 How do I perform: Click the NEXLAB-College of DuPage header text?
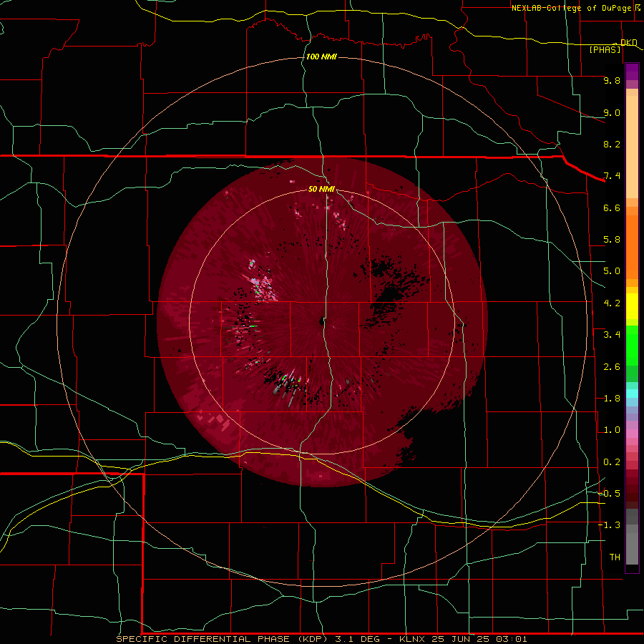(x=573, y=8)
